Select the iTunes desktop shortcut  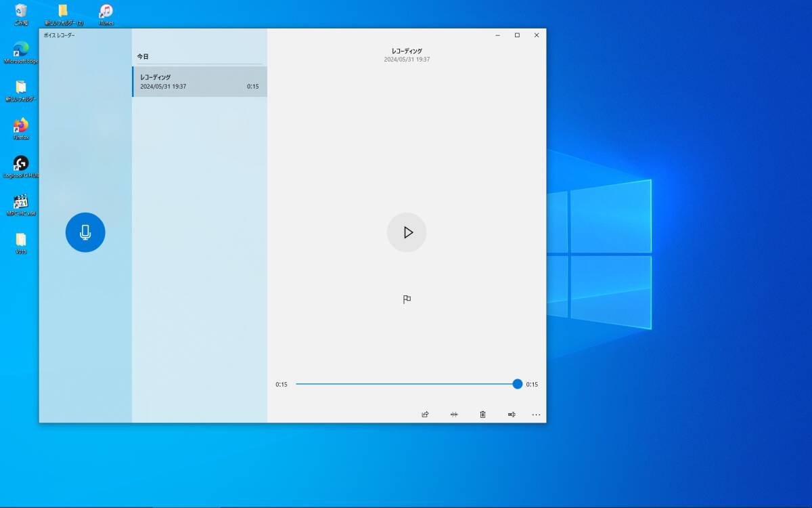pos(106,14)
